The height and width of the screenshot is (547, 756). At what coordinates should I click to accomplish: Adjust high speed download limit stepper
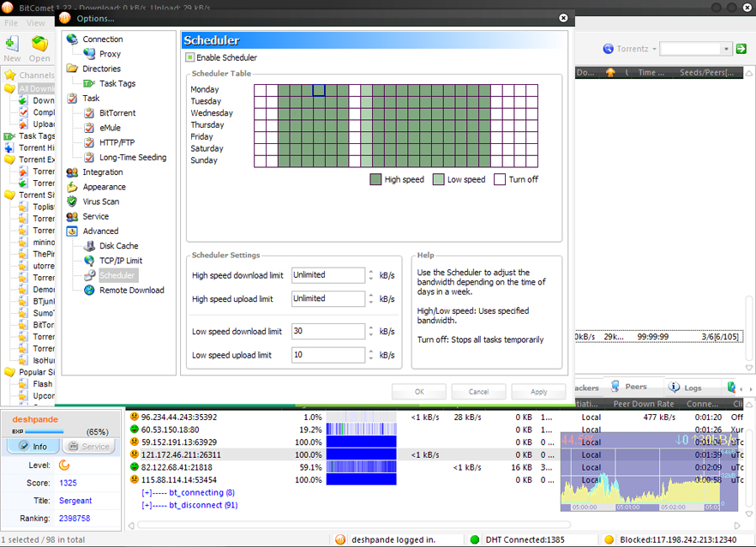click(x=371, y=275)
